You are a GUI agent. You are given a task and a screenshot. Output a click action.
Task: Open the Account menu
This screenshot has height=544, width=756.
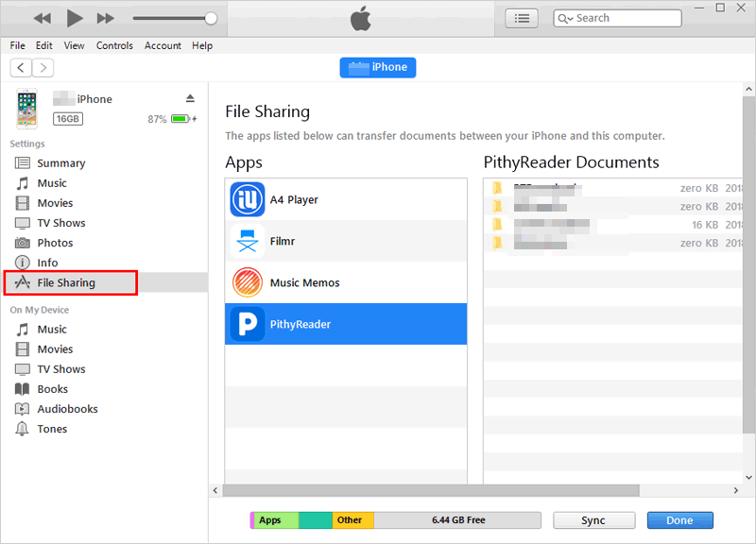point(163,45)
